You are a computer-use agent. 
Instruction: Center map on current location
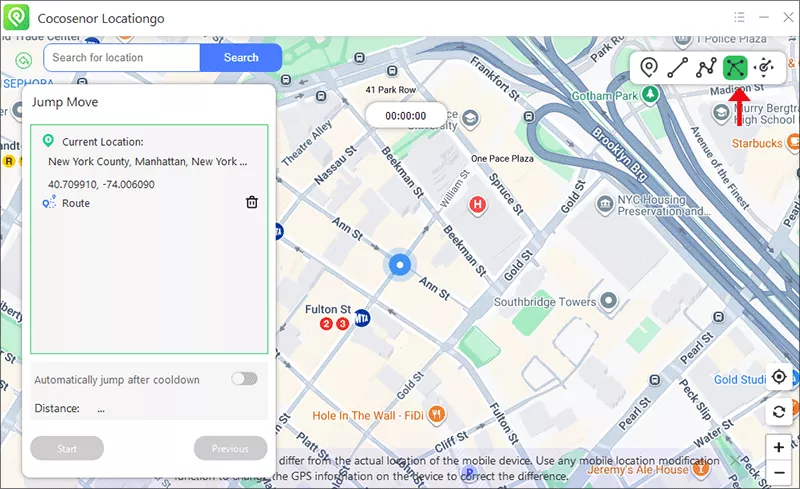click(x=779, y=378)
